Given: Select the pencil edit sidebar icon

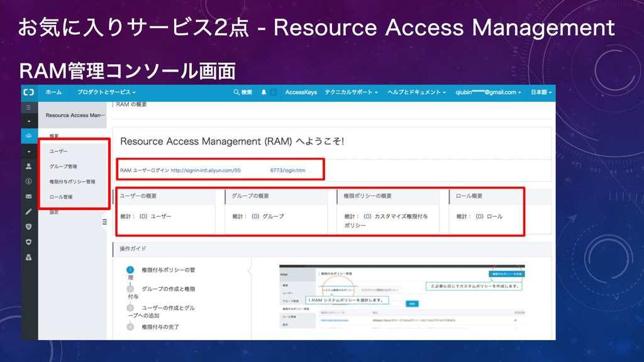Looking at the screenshot, I should (x=29, y=211).
